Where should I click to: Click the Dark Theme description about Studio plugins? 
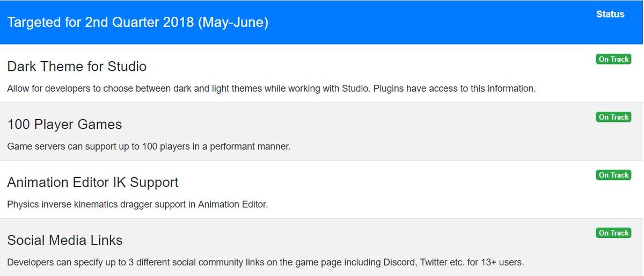point(272,89)
